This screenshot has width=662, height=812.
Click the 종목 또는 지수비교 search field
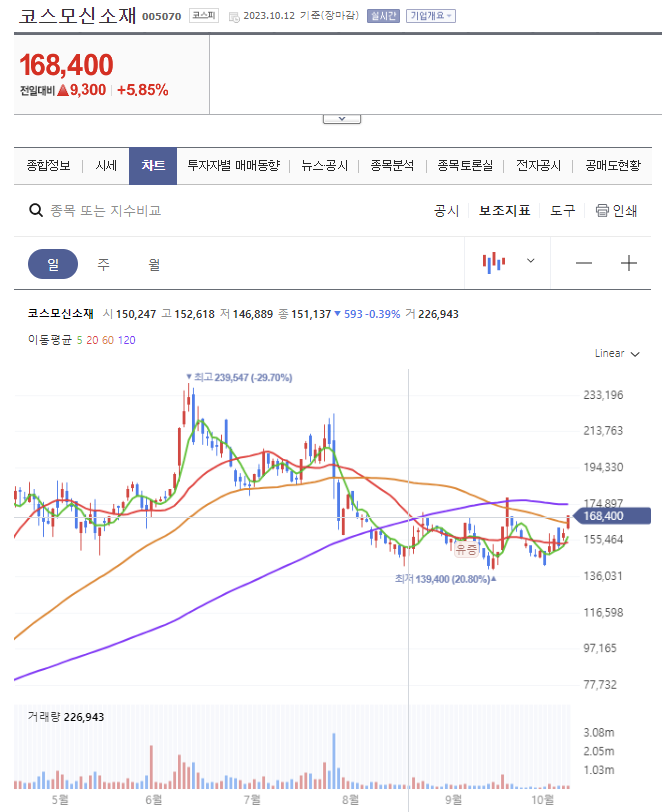105,211
